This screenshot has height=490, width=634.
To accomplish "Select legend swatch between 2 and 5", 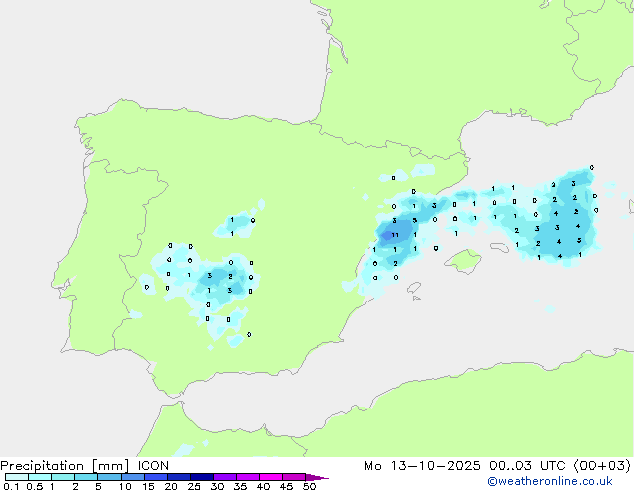I will [x=86, y=477].
